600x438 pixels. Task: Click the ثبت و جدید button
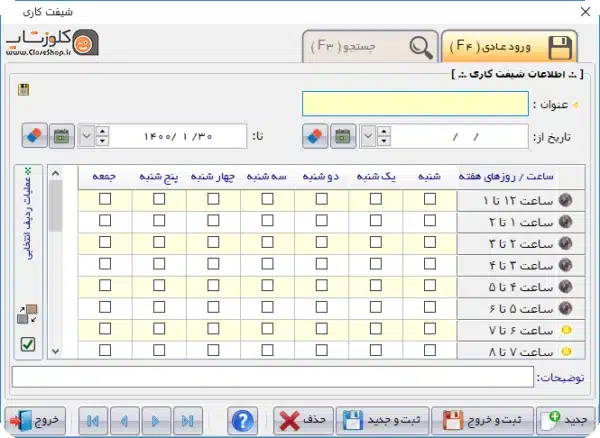click(x=382, y=421)
